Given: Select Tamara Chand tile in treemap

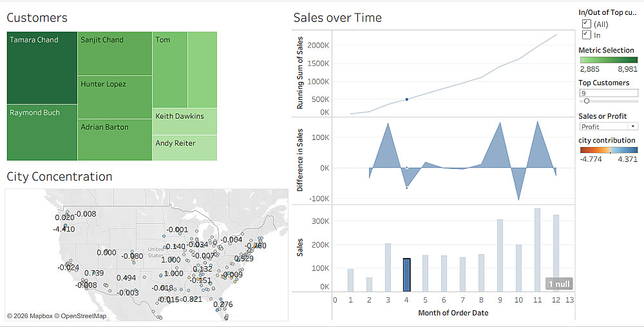Looking at the screenshot, I should tap(42, 68).
